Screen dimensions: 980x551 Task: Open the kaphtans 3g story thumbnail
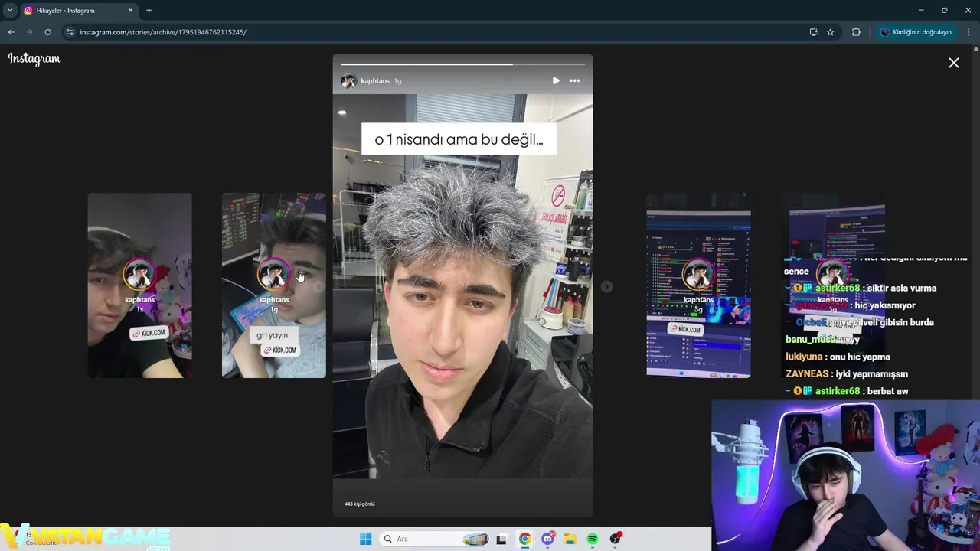pos(698,285)
